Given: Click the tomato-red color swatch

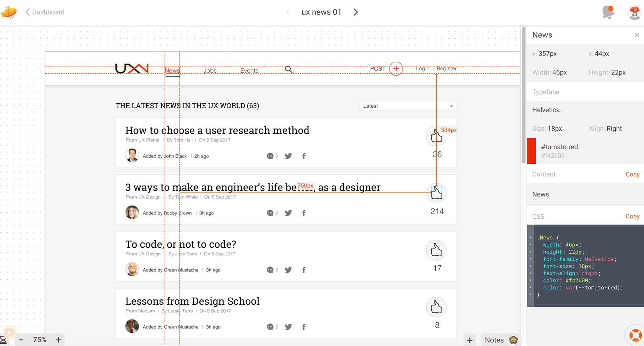Looking at the screenshot, I should point(531,151).
